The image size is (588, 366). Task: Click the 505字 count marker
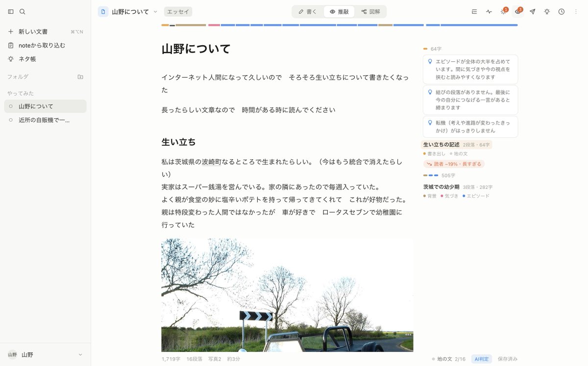448,175
